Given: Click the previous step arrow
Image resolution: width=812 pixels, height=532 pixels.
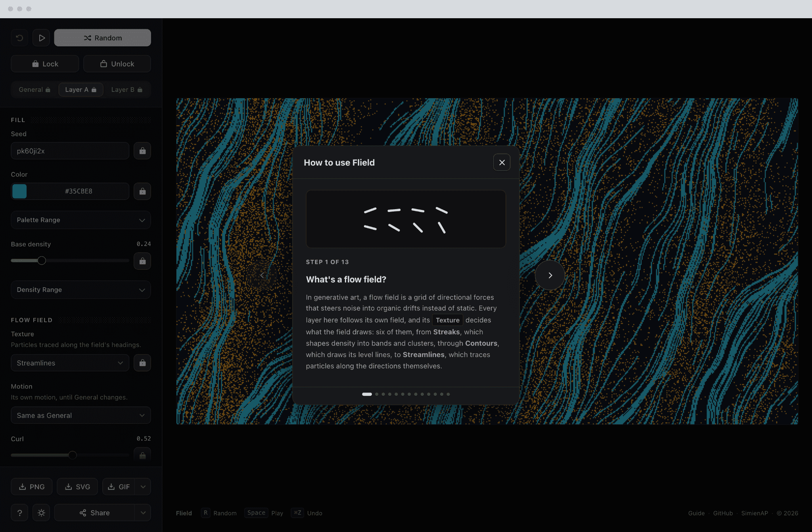Looking at the screenshot, I should 262,275.
